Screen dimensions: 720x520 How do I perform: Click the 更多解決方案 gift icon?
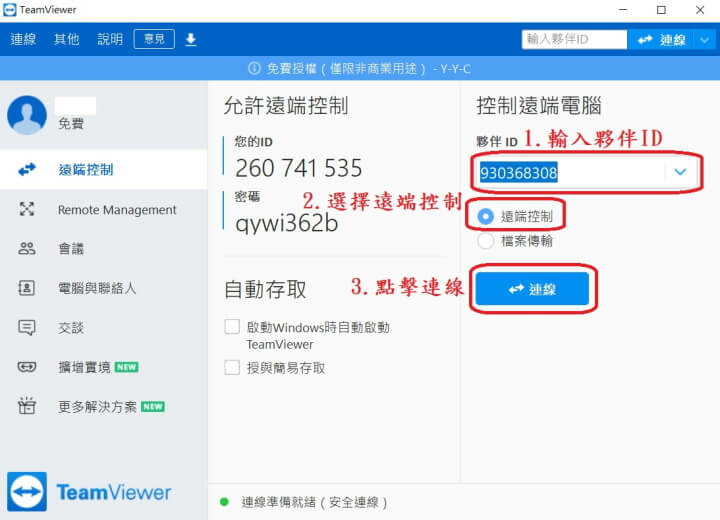(27, 406)
